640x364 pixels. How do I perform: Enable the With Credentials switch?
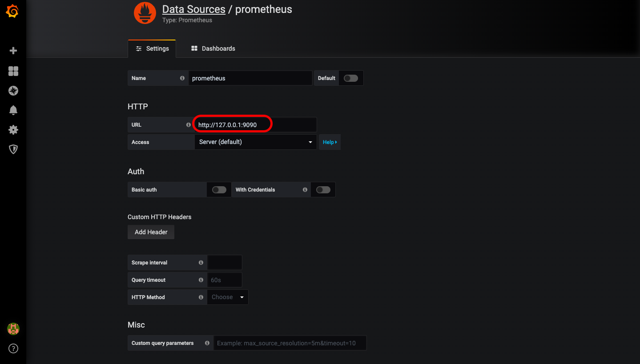(323, 190)
